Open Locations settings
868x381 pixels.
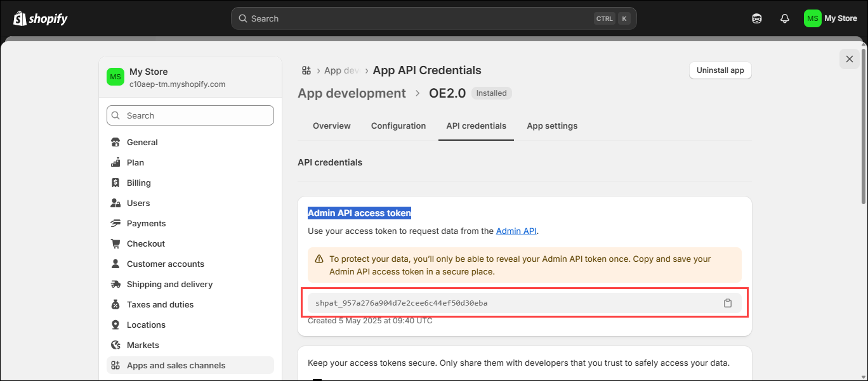pyautogui.click(x=146, y=325)
